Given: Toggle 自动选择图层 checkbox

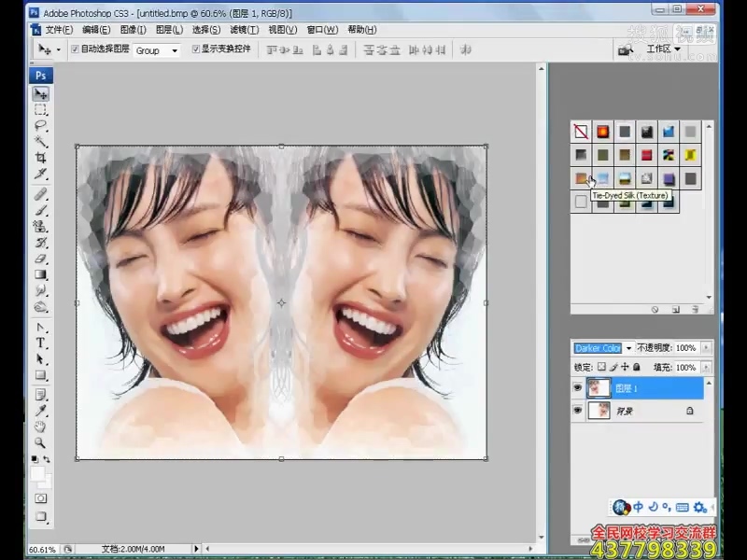Looking at the screenshot, I should point(75,49).
